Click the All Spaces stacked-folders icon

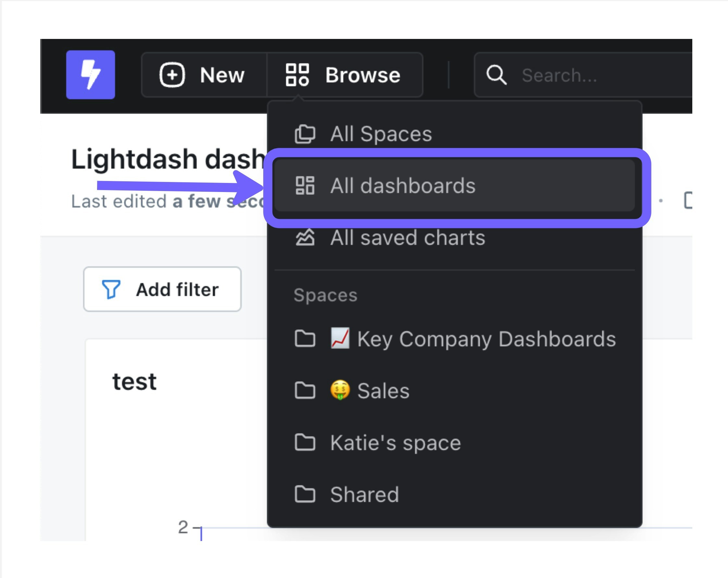[x=305, y=134]
